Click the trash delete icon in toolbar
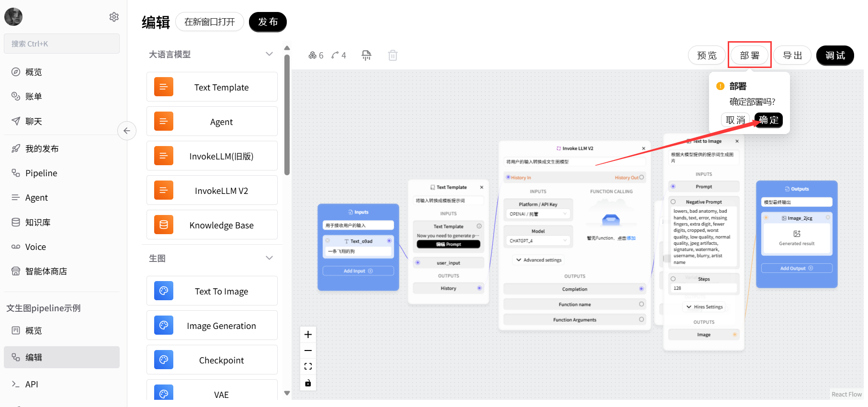868x407 pixels. pyautogui.click(x=393, y=56)
